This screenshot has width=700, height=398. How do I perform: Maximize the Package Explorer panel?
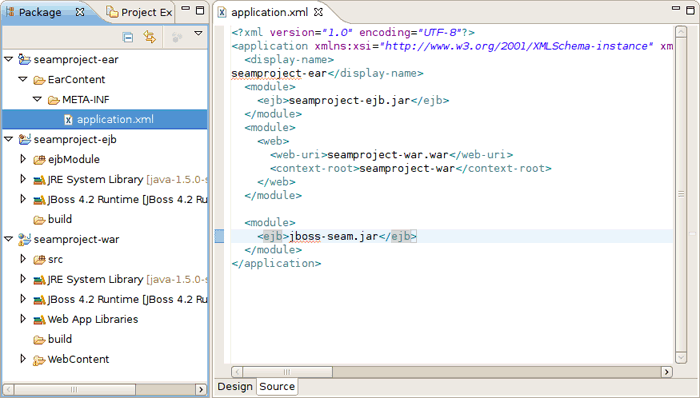200,10
